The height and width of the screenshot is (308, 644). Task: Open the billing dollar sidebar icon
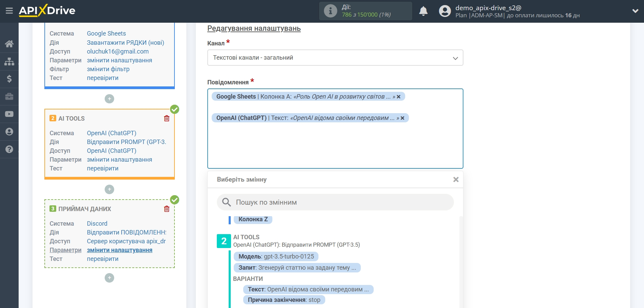[9, 79]
